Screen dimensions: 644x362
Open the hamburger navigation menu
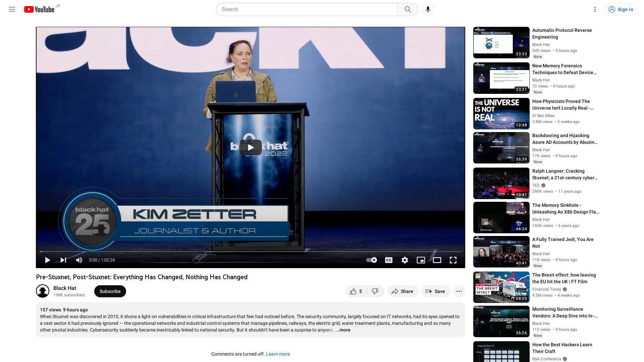click(x=12, y=9)
